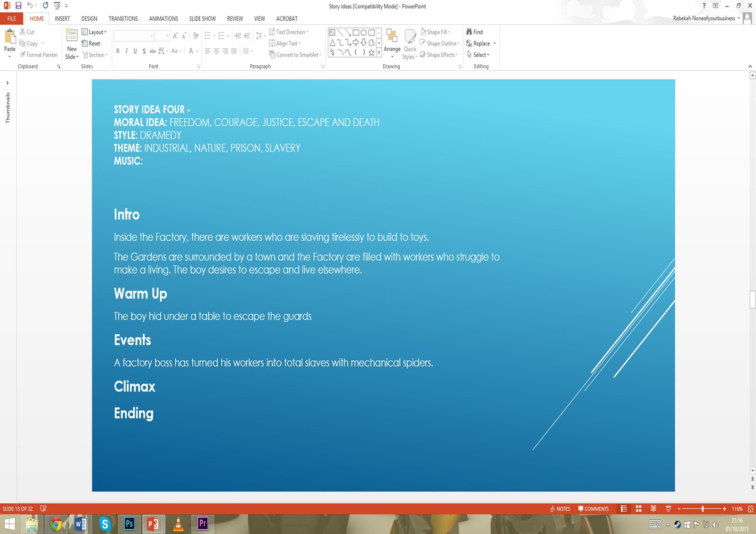
Task: Open the TRANSITIONS tab
Action: (123, 18)
